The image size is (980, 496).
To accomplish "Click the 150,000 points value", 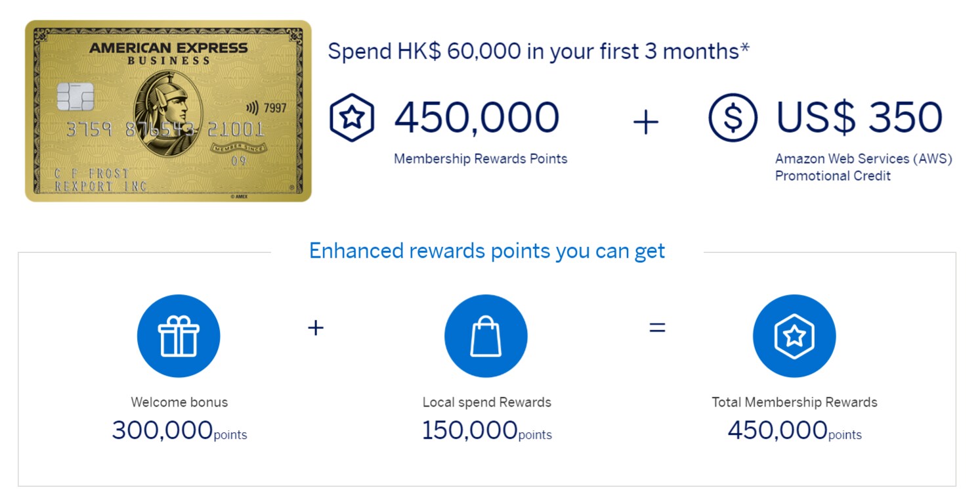I will click(486, 430).
